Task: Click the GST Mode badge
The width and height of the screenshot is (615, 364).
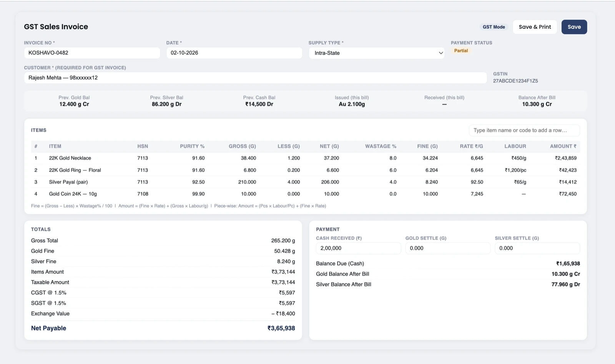Action: point(494,27)
